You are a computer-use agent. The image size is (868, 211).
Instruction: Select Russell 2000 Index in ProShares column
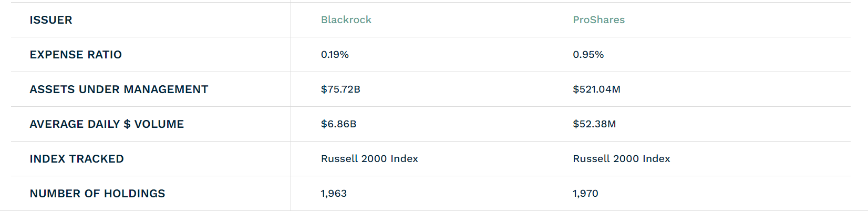(x=621, y=159)
